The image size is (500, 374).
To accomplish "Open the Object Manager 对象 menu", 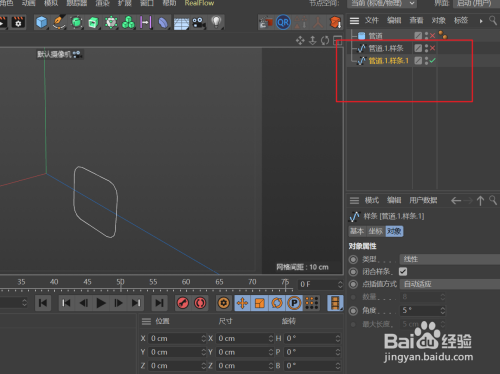I will [439, 21].
